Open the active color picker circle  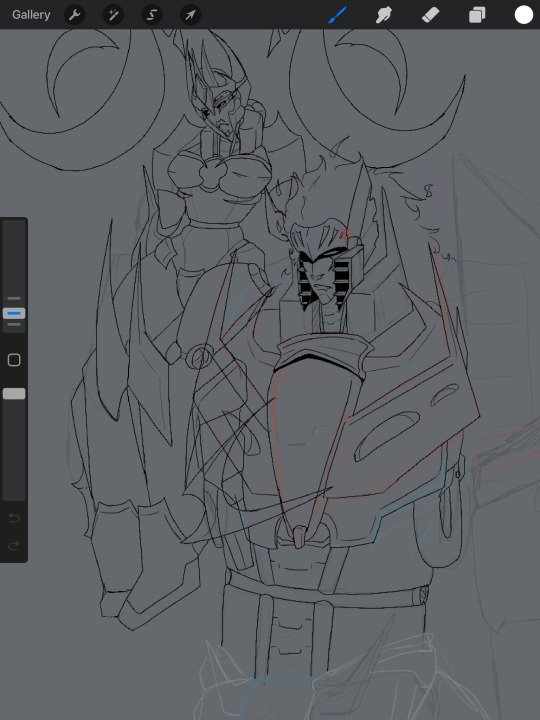pyautogui.click(x=523, y=15)
